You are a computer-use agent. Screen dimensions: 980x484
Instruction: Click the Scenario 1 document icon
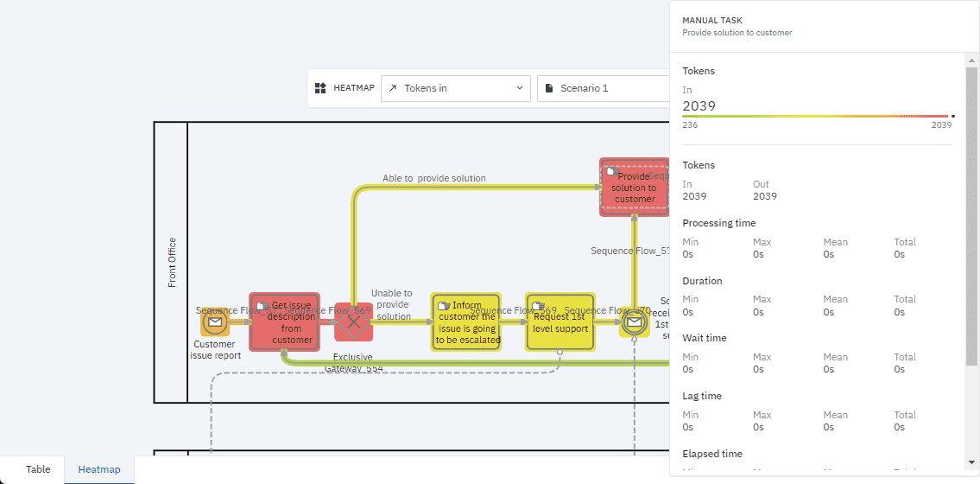click(549, 88)
